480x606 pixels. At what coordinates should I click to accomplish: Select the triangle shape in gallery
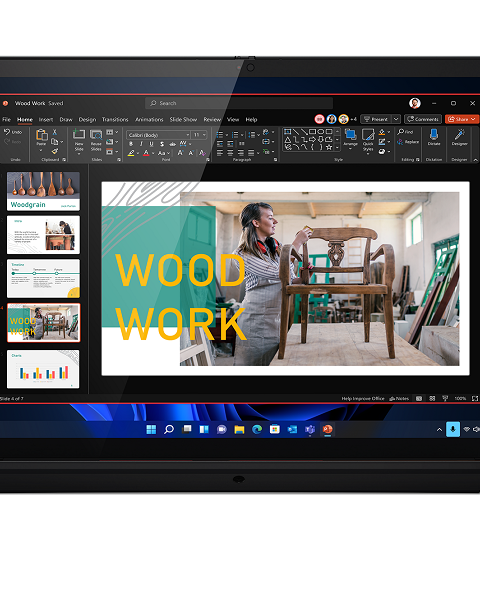coord(288,139)
